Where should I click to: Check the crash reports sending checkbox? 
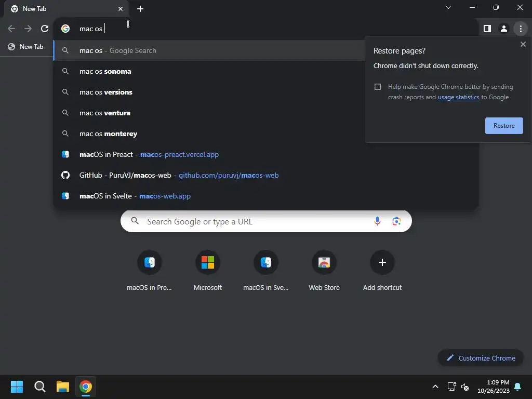tap(378, 87)
